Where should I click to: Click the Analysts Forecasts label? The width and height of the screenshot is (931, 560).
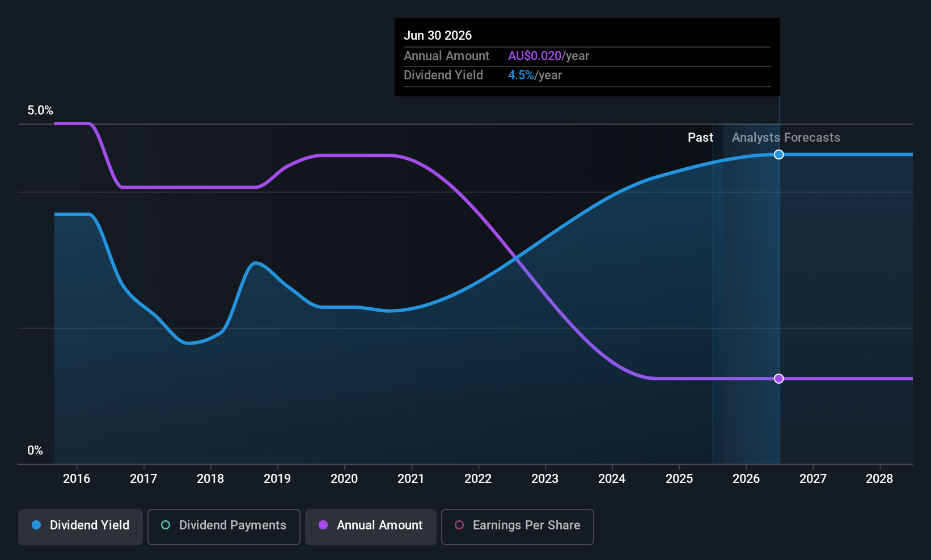[x=786, y=138]
